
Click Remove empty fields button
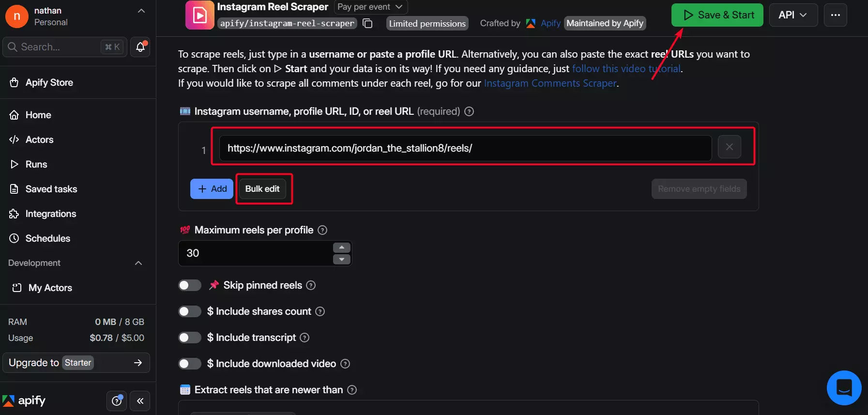point(699,189)
